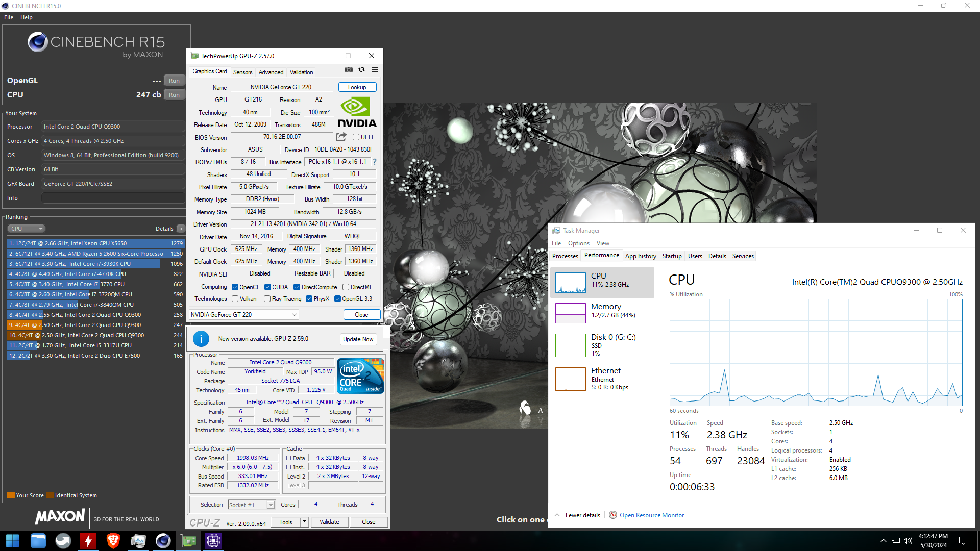Run the OpenGL benchmark

pyautogui.click(x=174, y=81)
